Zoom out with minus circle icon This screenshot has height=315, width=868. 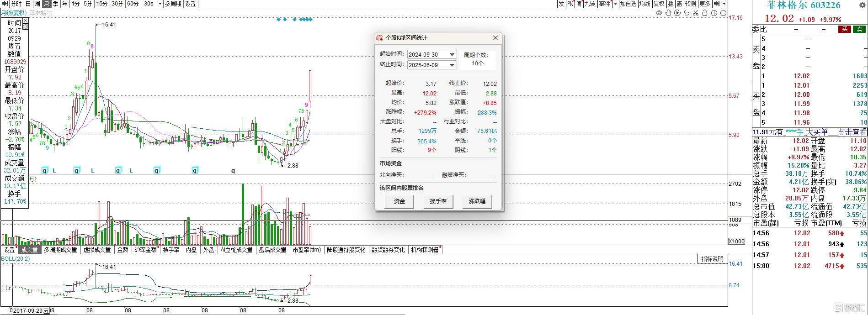click(x=723, y=13)
